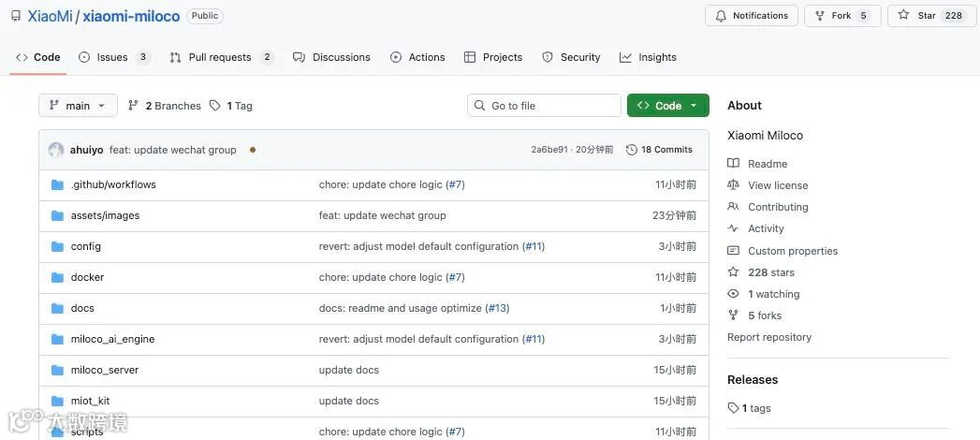This screenshot has width=980, height=440.
Task: Open the Readme link in About
Action: click(757, 164)
